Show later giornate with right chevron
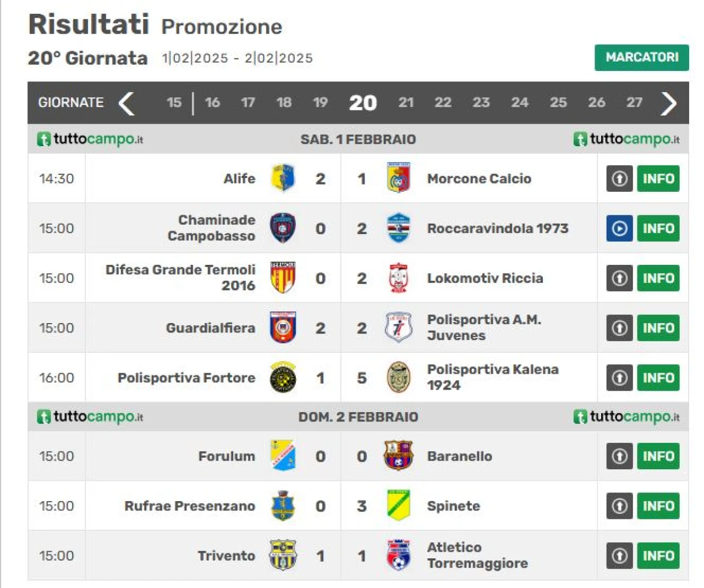The image size is (704, 588). coord(668,103)
